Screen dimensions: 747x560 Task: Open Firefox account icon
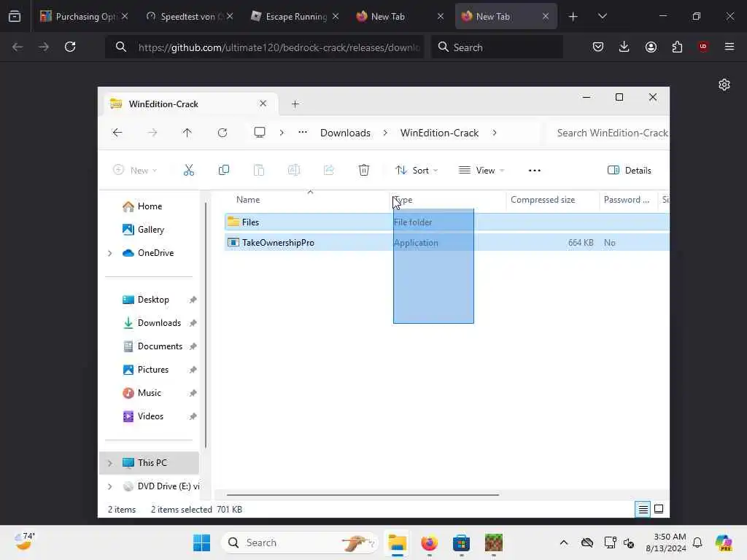[x=651, y=47]
